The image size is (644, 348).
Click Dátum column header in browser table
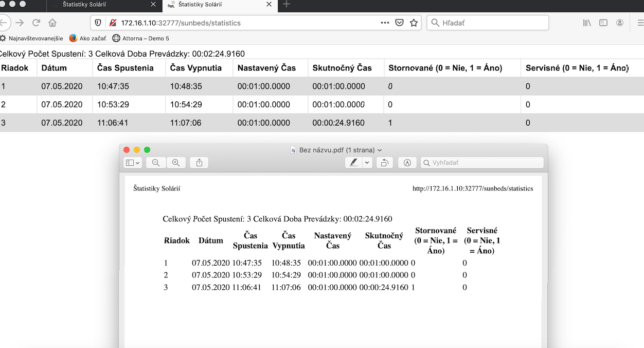[54, 68]
